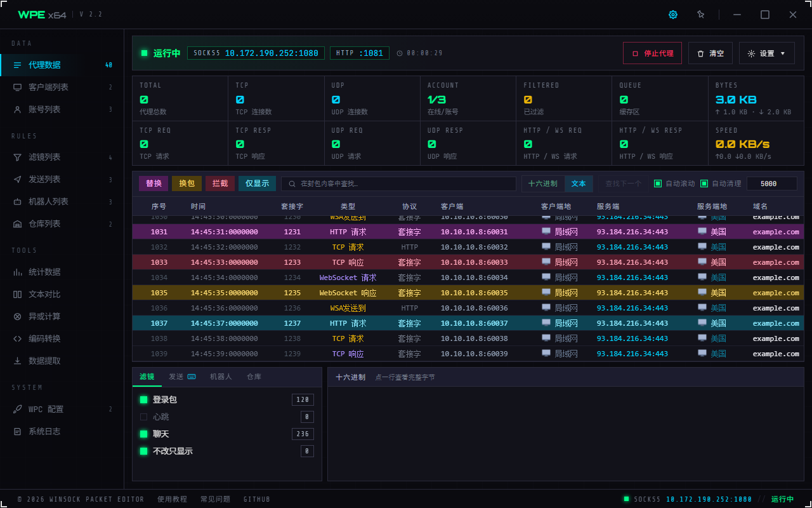Image resolution: width=812 pixels, height=508 pixels.
Task: Open 机器人列表 in the sidebar
Action: click(x=62, y=201)
